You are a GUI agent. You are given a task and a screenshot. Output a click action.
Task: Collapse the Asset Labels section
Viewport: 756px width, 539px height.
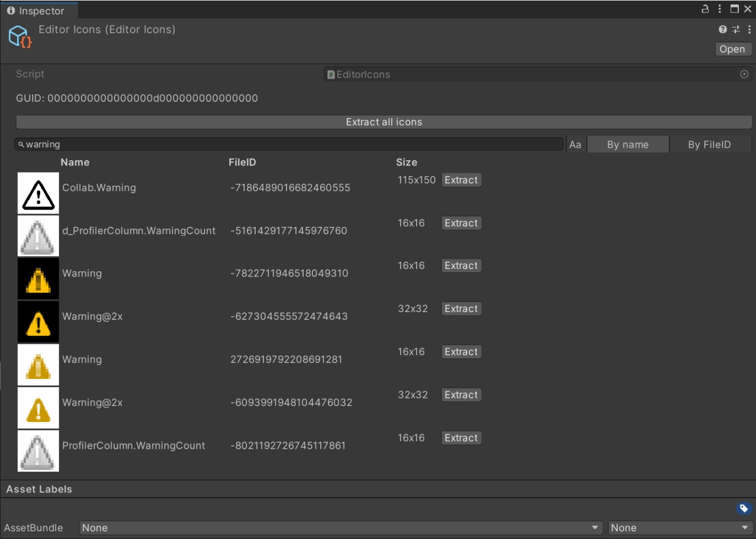(39, 489)
